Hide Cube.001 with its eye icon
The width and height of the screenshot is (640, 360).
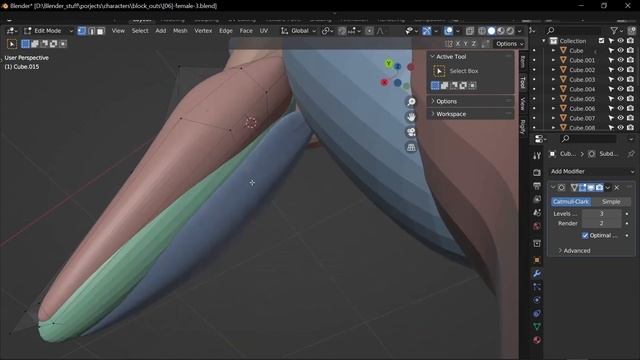click(620, 60)
